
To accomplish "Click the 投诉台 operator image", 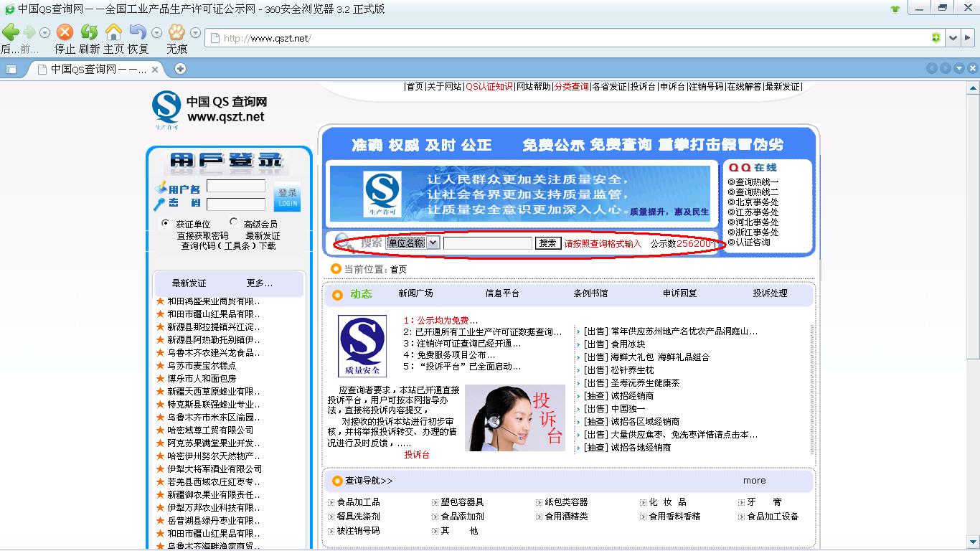I will [514, 418].
